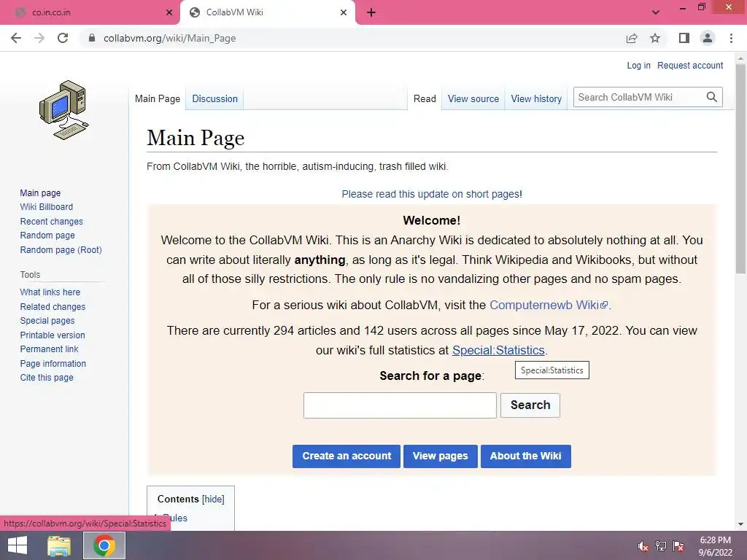Click the Search button beside the page field
The width and height of the screenshot is (747, 560).
point(530,405)
